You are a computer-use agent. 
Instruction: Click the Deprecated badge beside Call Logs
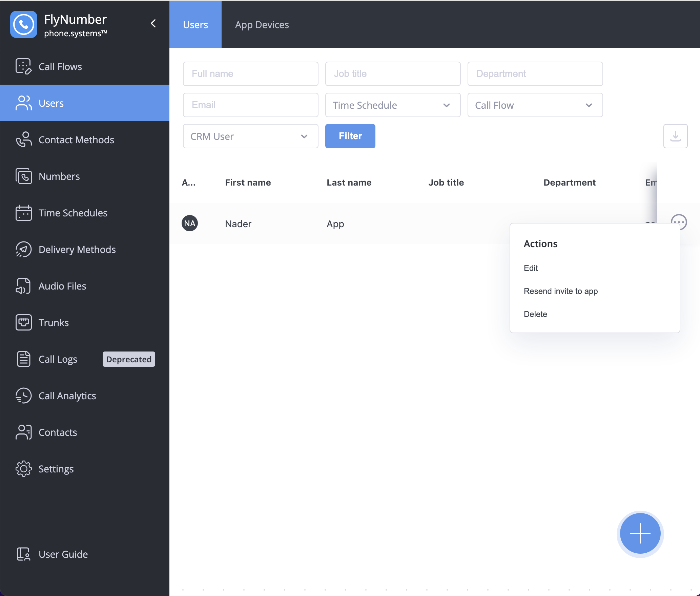tap(129, 359)
